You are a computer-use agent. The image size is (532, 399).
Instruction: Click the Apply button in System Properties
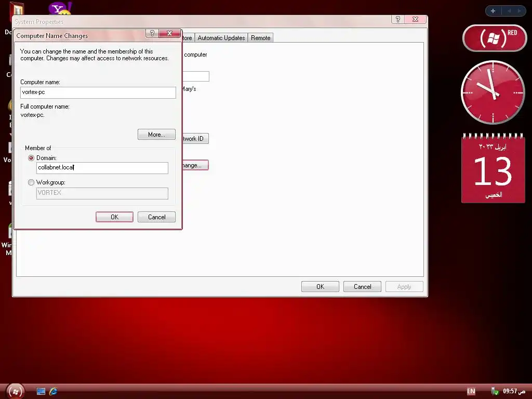pos(404,287)
